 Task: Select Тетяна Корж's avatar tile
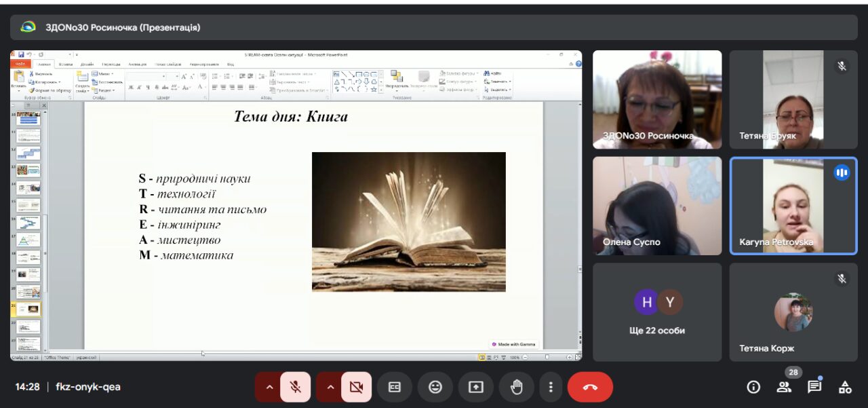[793, 312]
